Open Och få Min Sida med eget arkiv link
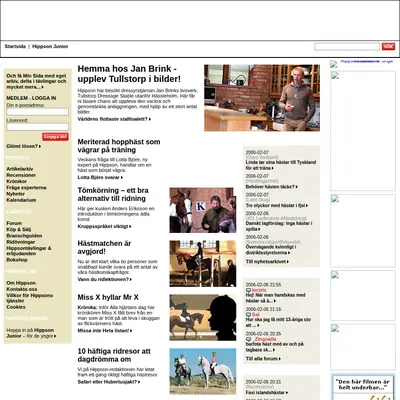 click(36, 81)
